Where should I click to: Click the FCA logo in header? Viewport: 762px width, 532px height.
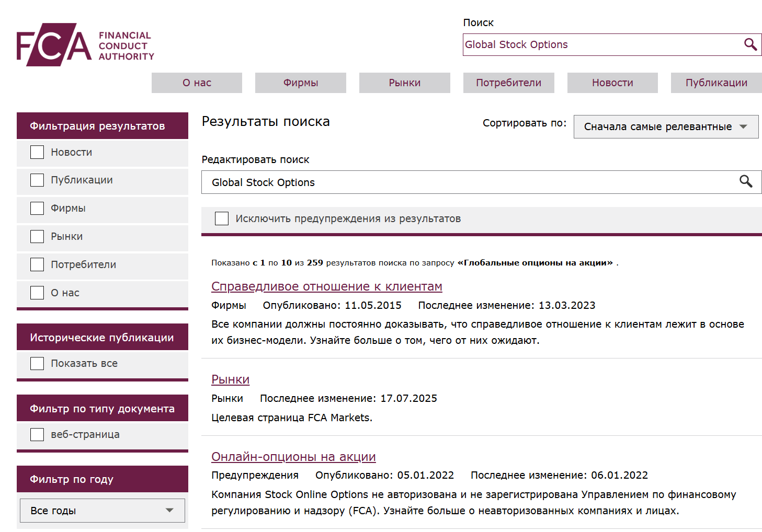coord(85,45)
